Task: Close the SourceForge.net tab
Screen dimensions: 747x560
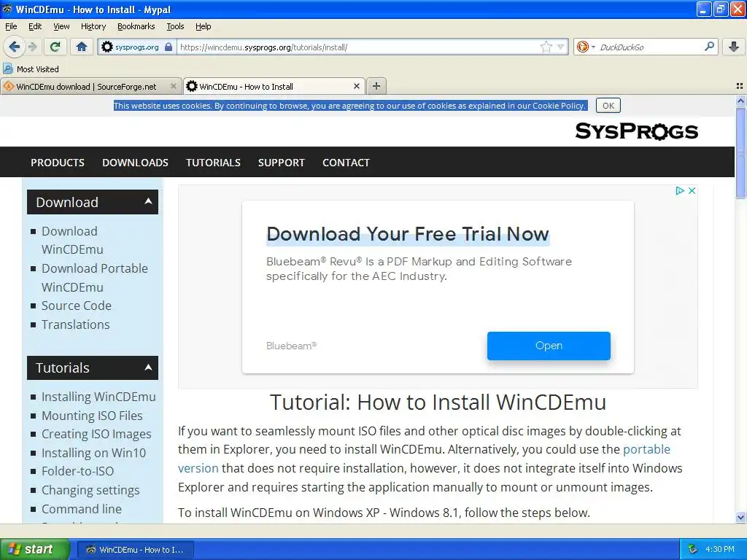Action: [x=174, y=86]
